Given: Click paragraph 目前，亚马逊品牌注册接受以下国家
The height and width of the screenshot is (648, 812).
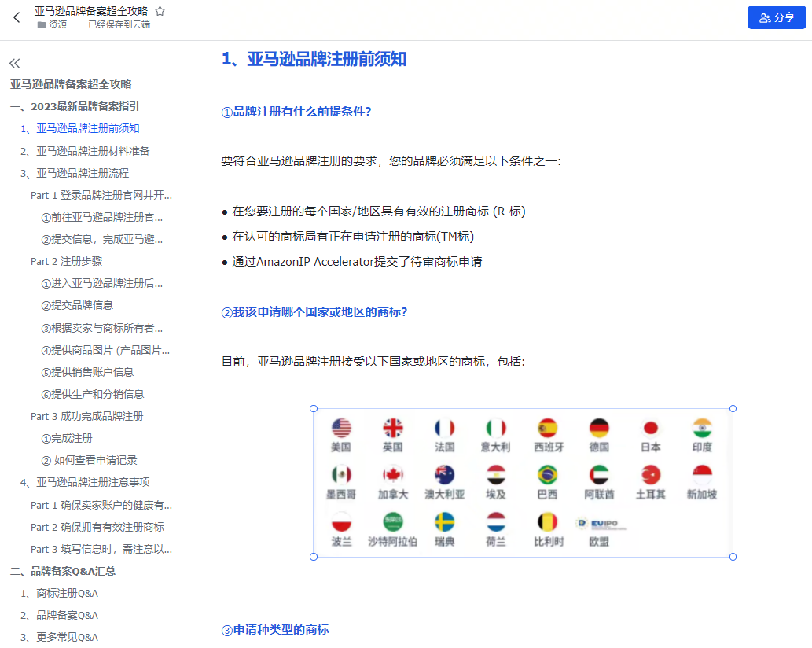Looking at the screenshot, I should pos(373,362).
